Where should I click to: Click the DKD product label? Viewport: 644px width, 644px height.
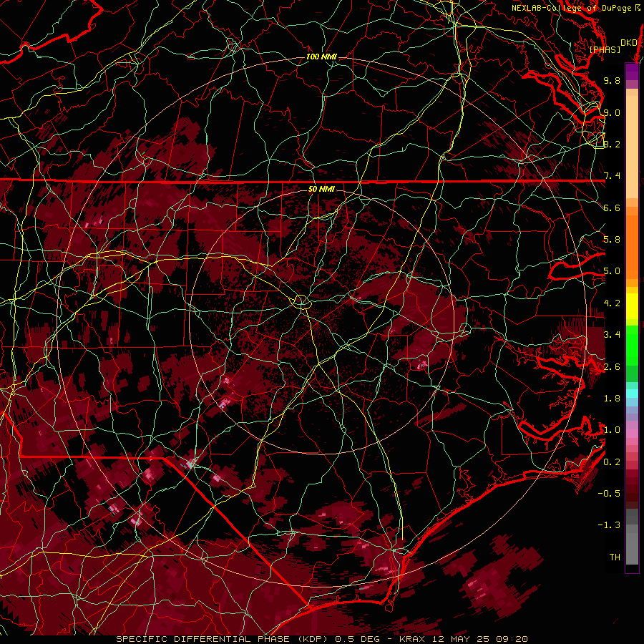coord(629,43)
